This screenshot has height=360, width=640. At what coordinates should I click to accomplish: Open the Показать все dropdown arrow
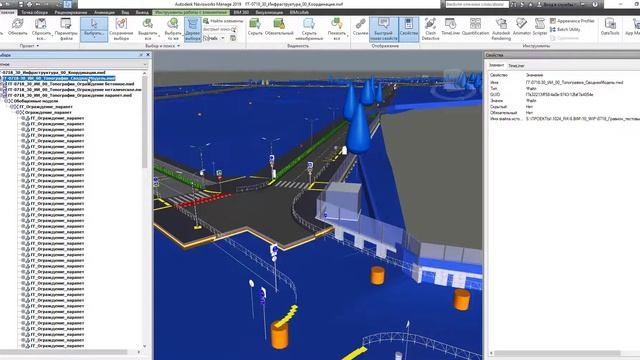coord(347,37)
